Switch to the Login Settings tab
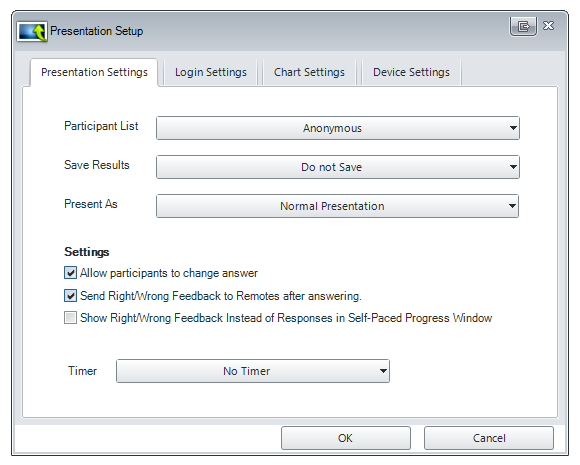Viewport: 580px width, 465px height. [x=211, y=72]
